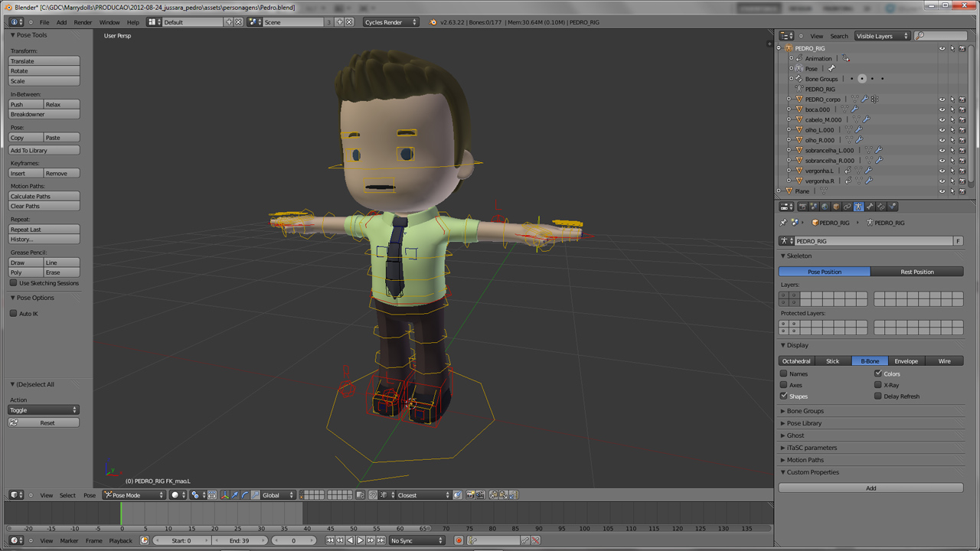This screenshot has height=551, width=980.
Task: Open the Render menu
Action: [x=83, y=22]
